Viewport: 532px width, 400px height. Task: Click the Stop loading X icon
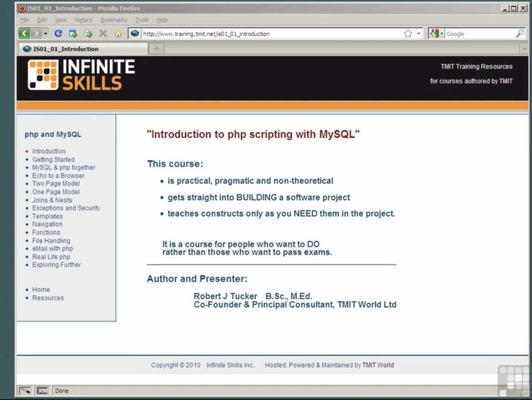point(103,34)
